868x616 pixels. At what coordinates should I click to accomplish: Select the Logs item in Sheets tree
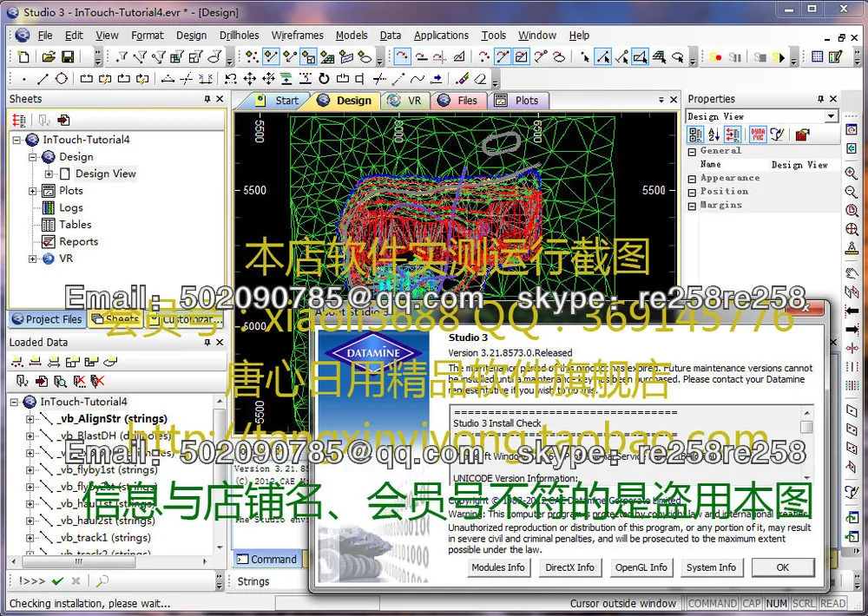(71, 207)
